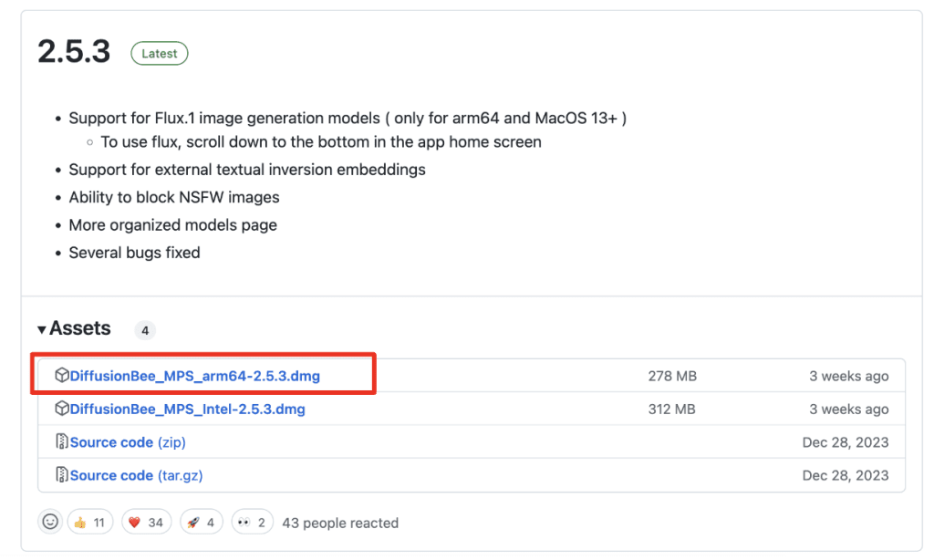Viewport: 934px width, 560px height.
Task: Open the 2.5.3 release title
Action: tap(74, 52)
